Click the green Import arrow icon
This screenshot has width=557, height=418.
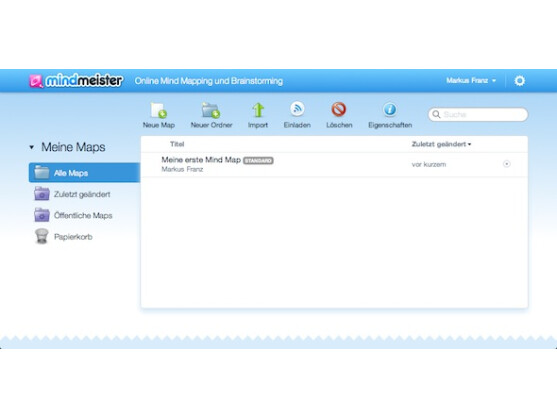258,110
